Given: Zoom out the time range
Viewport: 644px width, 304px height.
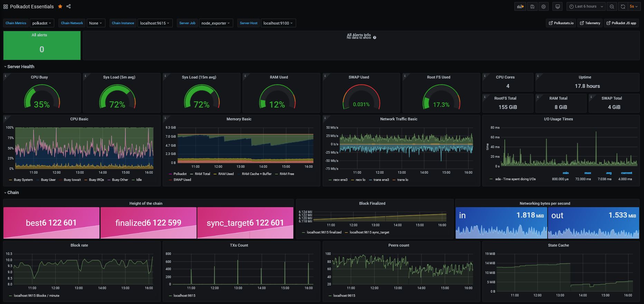Looking at the screenshot, I should coord(612,7).
